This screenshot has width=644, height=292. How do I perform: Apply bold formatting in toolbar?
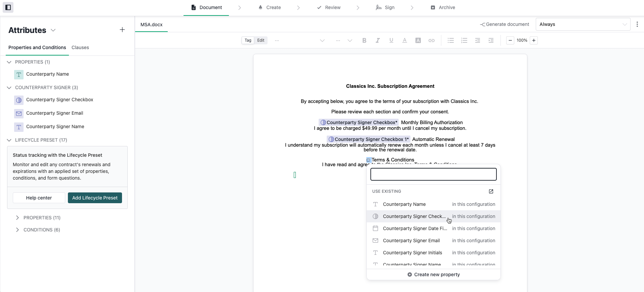pos(364,40)
